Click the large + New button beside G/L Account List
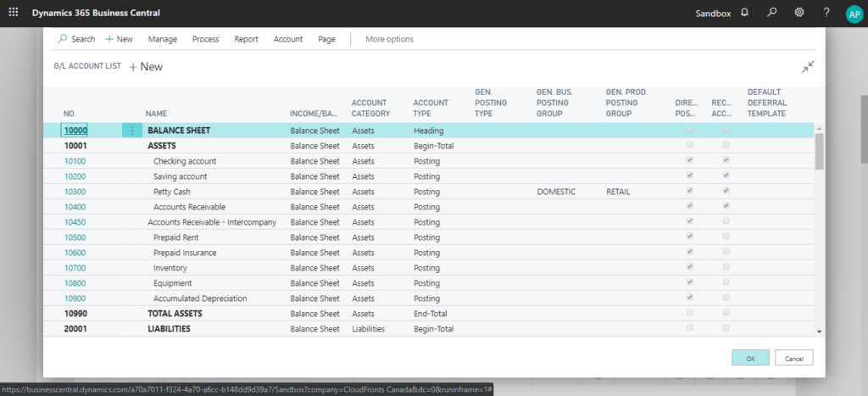Viewport: 868px width, 396px height. (x=146, y=67)
